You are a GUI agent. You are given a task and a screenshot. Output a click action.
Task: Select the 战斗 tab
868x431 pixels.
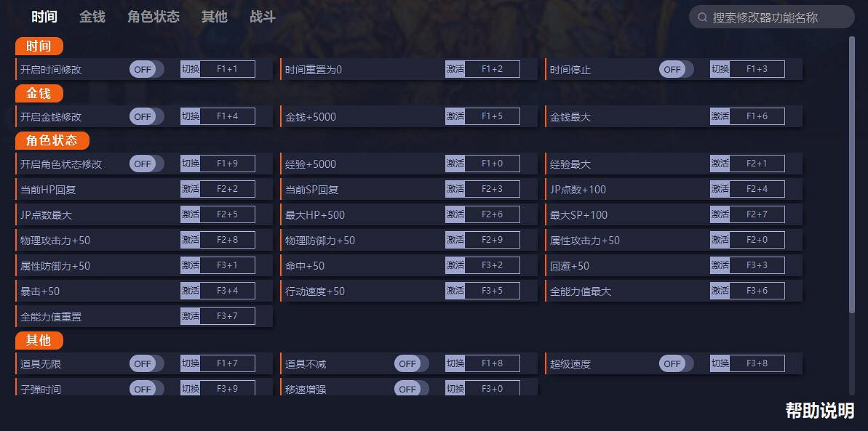coord(263,17)
